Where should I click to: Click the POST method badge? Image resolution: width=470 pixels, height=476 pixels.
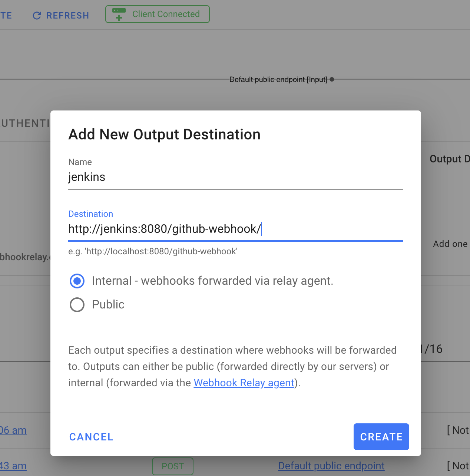click(172, 466)
